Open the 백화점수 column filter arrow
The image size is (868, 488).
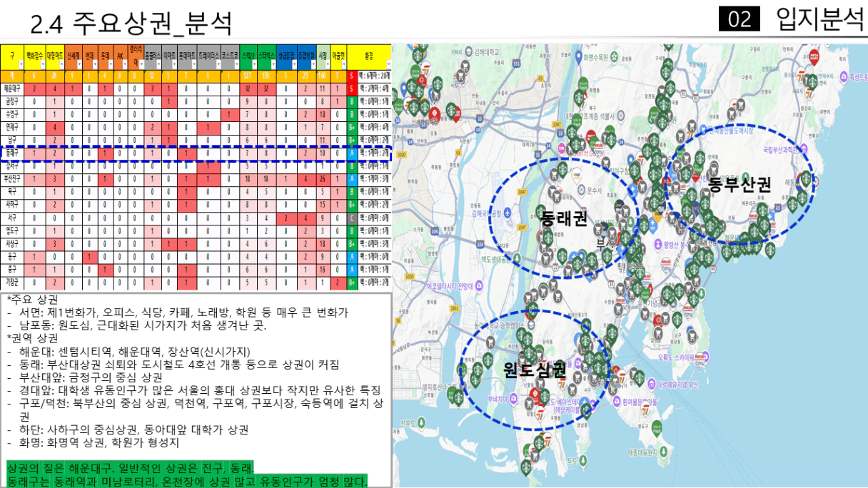pos(43,65)
